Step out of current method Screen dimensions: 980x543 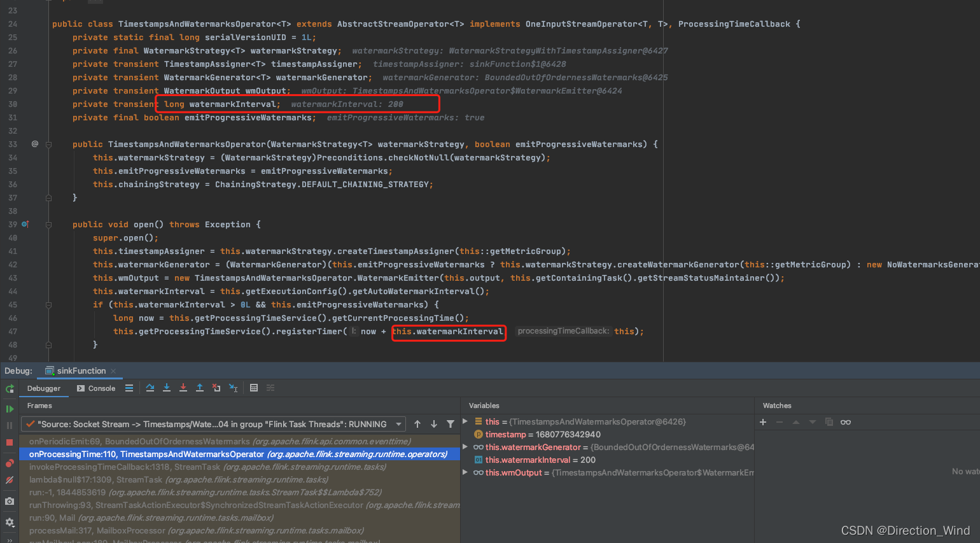click(x=200, y=388)
